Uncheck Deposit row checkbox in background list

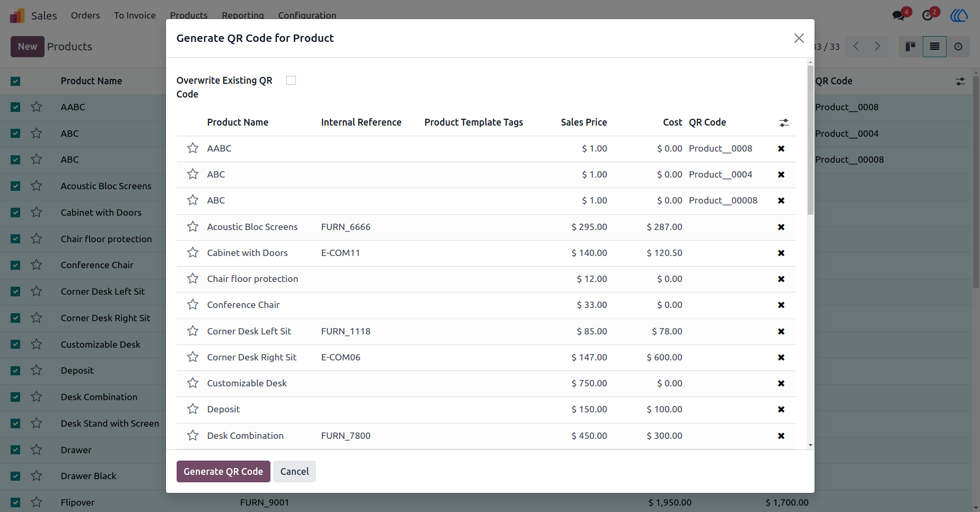point(15,370)
